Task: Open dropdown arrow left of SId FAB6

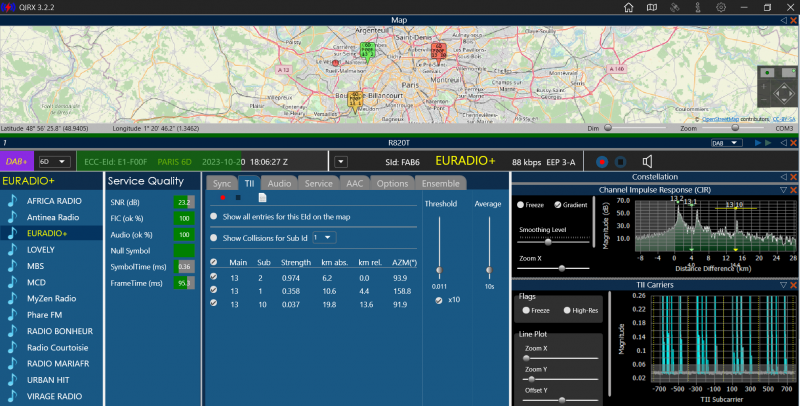Action: (341, 162)
